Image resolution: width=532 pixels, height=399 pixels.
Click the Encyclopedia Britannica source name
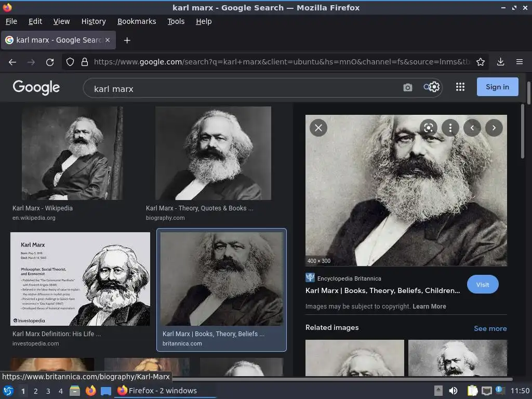tap(349, 278)
